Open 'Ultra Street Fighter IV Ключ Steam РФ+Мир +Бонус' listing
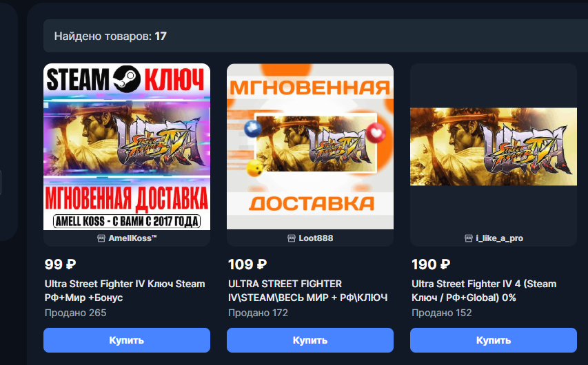 [x=125, y=291]
